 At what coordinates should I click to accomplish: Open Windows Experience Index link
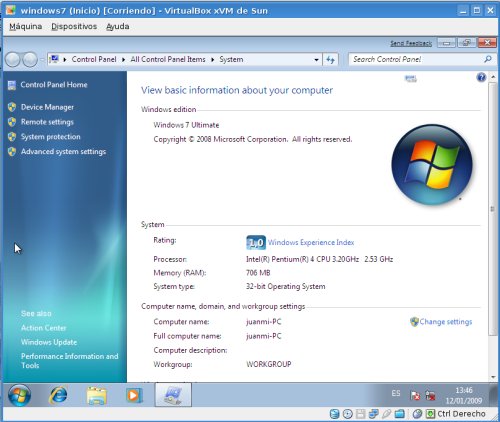click(x=311, y=242)
